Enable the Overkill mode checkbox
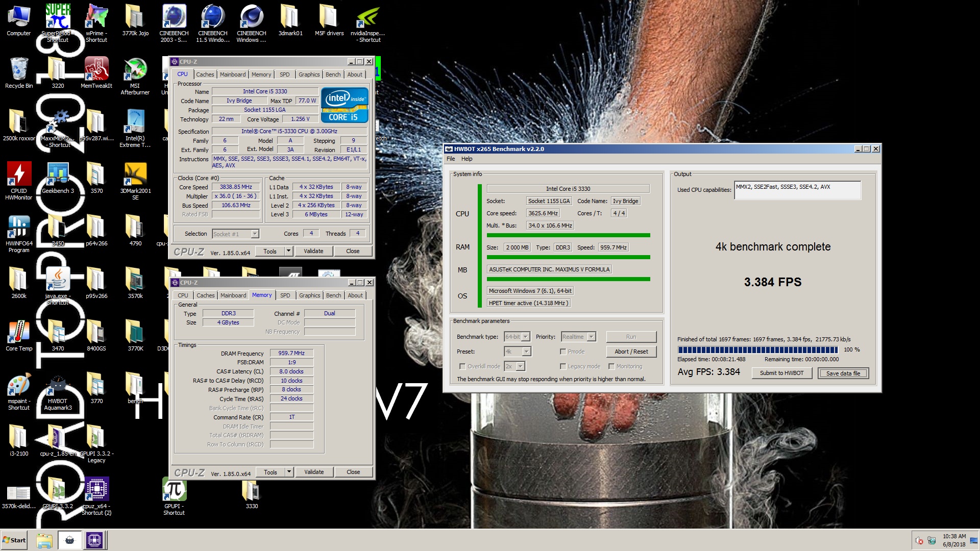 coord(462,366)
